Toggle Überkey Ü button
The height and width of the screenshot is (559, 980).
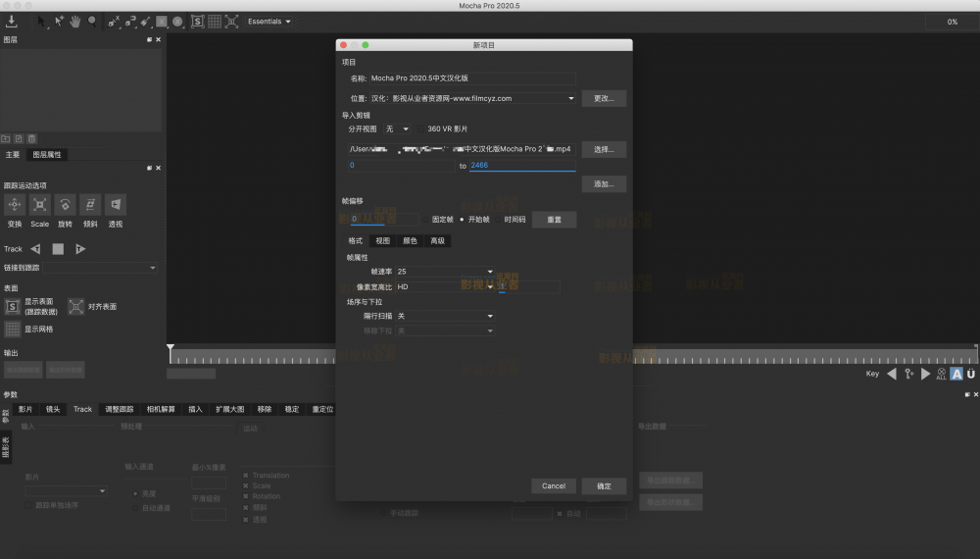[970, 374]
